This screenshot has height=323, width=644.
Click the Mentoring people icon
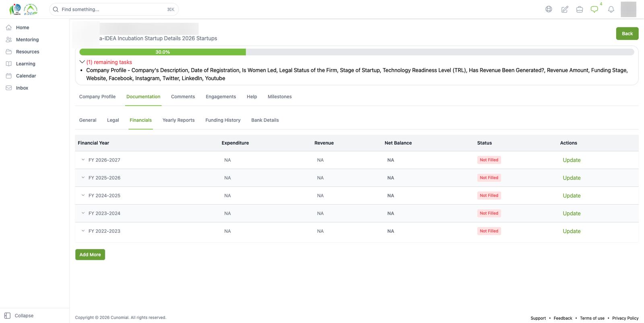[x=9, y=39]
